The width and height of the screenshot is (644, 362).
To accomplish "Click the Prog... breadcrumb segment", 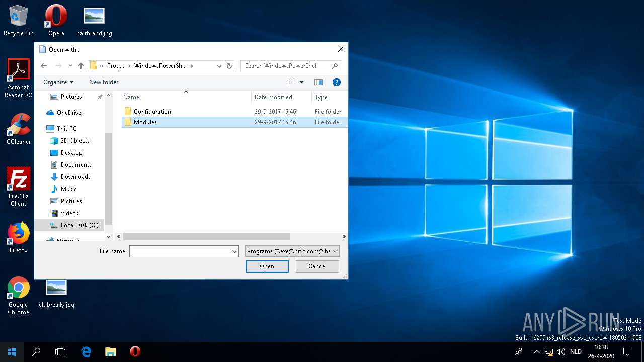I will click(x=116, y=66).
